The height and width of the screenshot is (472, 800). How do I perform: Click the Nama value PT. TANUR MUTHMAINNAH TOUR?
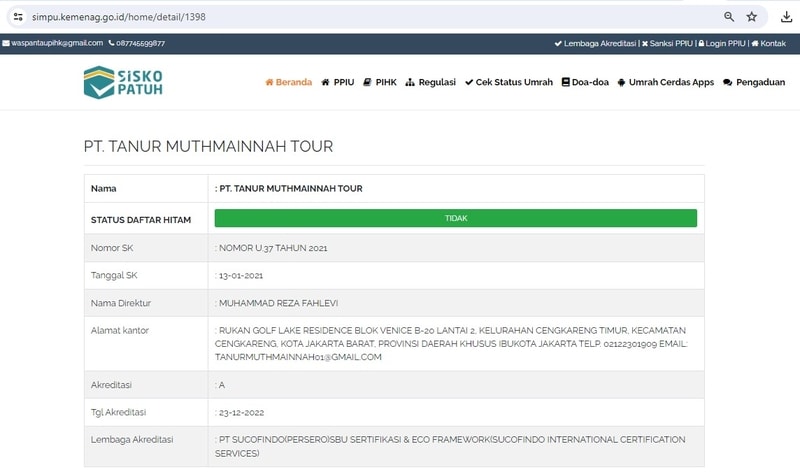click(291, 188)
